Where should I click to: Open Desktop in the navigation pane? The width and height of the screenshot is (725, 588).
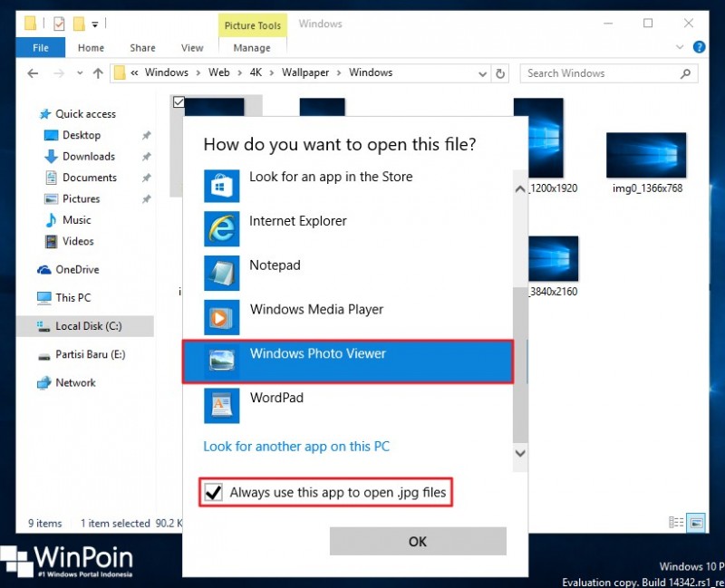coord(81,135)
